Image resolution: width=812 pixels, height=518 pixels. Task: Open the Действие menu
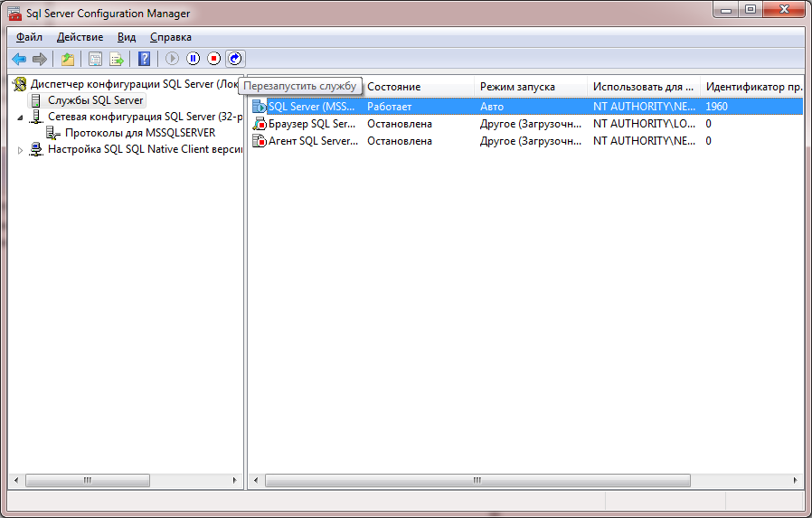[80, 37]
